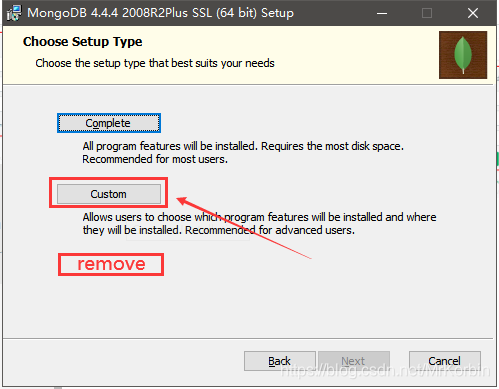
Task: Click the grayed-out Next button
Action: click(x=353, y=361)
